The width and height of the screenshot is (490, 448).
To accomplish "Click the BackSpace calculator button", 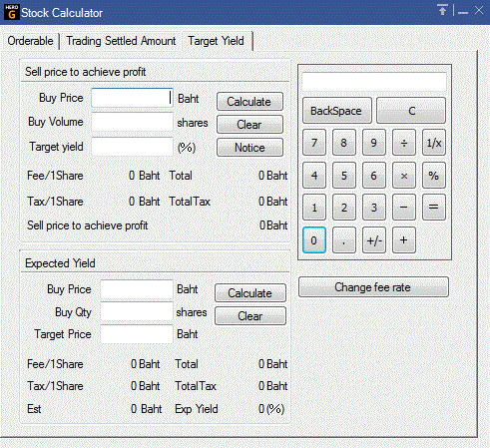I will 337,111.
